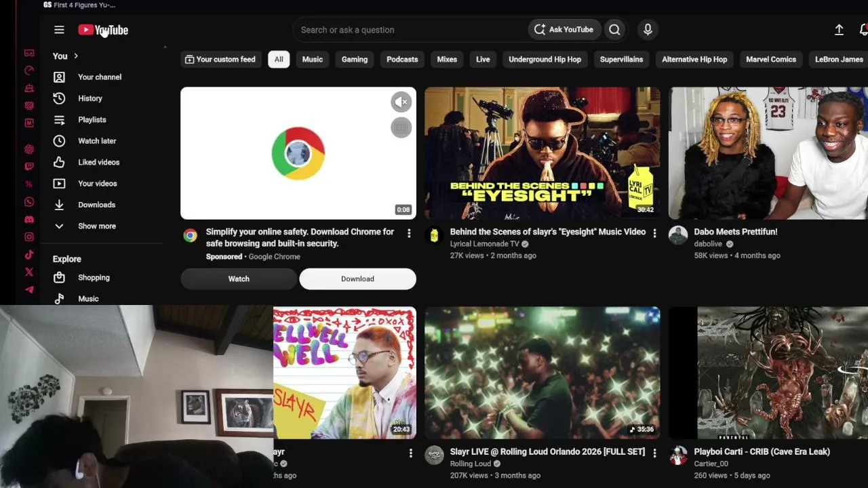Open Telegram from the browser sidebar
Screen dimensions: 868x488
29,290
